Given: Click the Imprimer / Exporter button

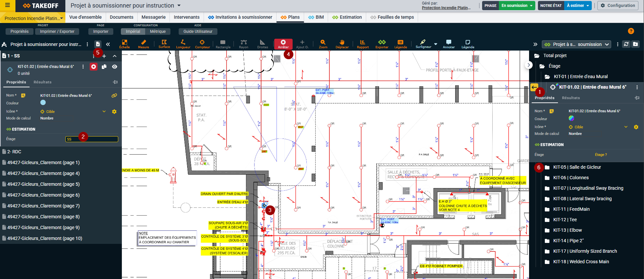Looking at the screenshot, I should [57, 32].
